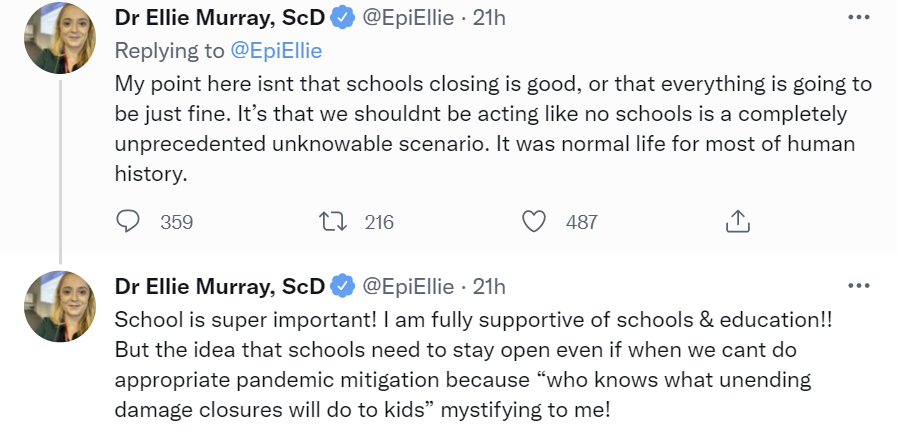Image resolution: width=898 pixels, height=437 pixels.
Task: Open more options menu on first tweet
Action: [858, 17]
